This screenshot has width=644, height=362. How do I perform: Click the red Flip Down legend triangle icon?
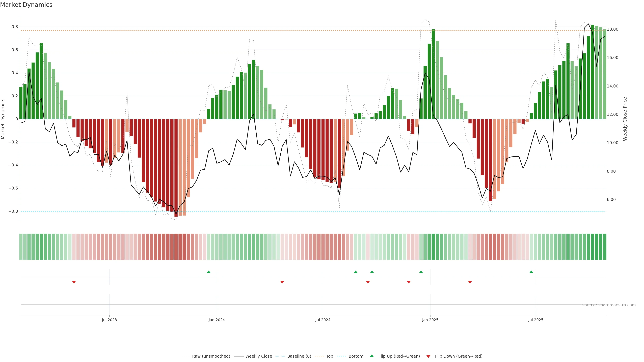tap(428, 356)
